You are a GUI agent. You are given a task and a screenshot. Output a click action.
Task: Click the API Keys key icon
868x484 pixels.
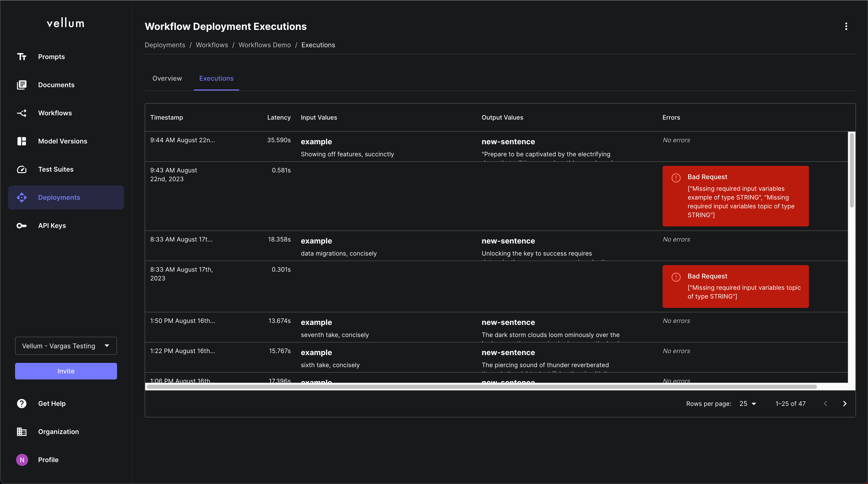pyautogui.click(x=22, y=226)
